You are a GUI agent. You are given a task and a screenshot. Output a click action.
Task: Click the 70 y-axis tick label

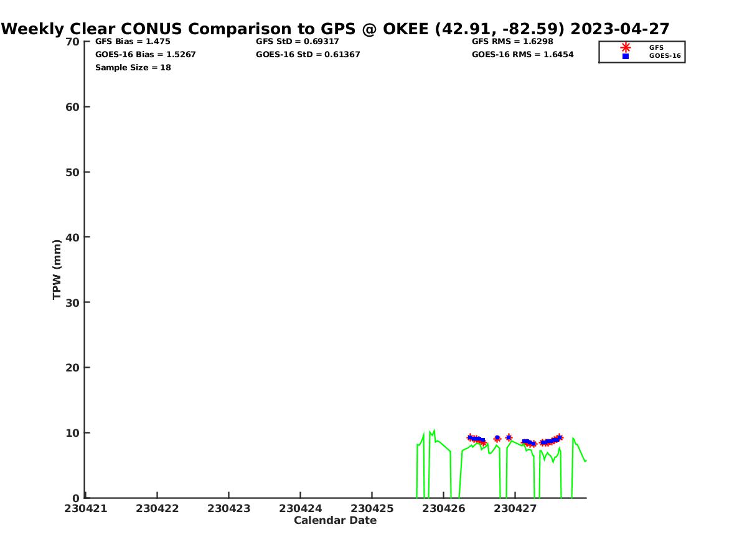[x=73, y=42]
